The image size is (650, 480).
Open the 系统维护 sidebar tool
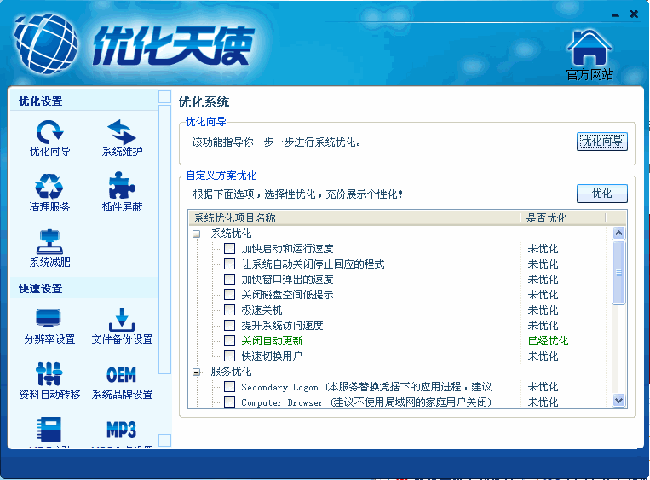tap(121, 132)
